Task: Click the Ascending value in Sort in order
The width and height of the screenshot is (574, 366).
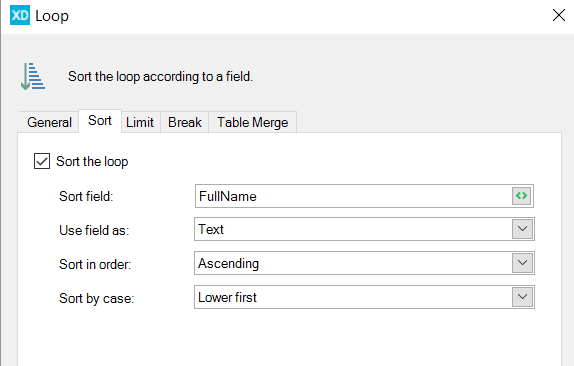Action: click(228, 264)
